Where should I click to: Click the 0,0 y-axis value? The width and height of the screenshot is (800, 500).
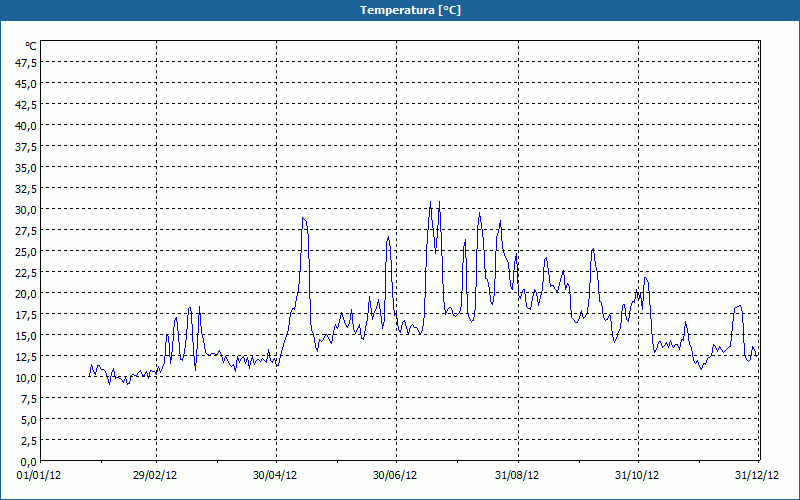[28, 462]
